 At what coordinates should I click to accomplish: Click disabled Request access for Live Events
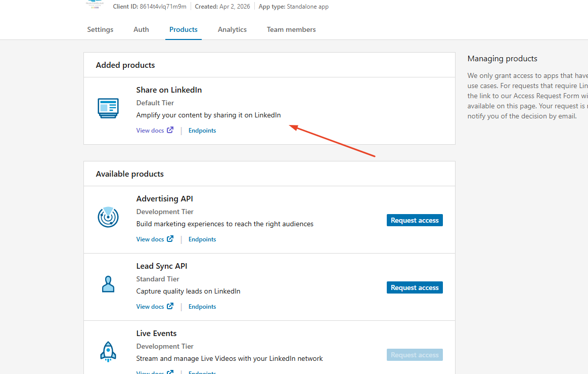click(414, 355)
